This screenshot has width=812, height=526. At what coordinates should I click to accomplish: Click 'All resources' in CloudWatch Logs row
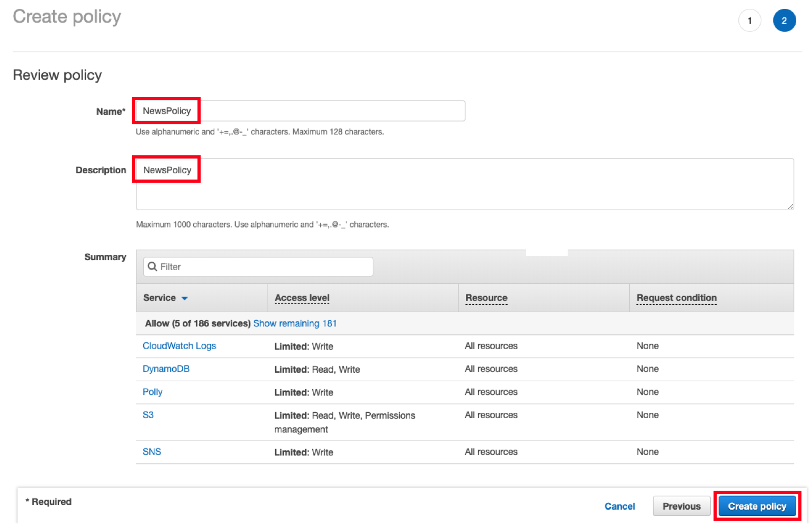coord(491,346)
